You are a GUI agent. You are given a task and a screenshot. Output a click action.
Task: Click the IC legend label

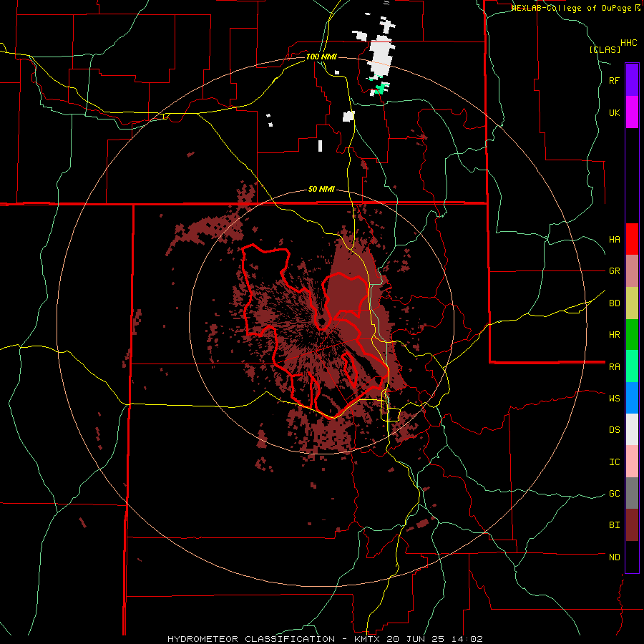point(614,462)
